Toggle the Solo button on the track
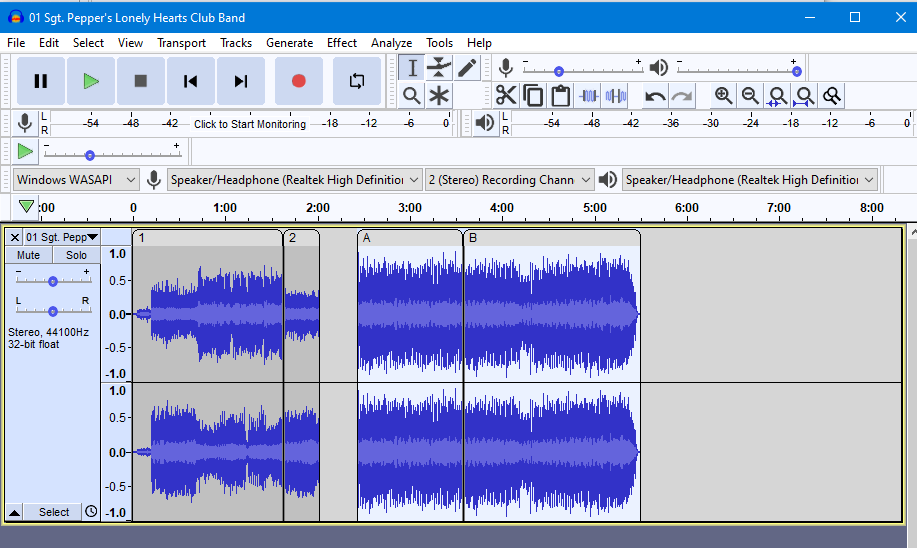Viewport: 917px width, 548px height. 76,255
